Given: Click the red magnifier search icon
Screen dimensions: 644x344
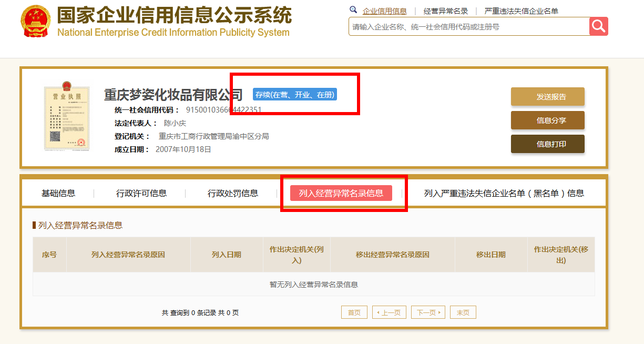Looking at the screenshot, I should [x=599, y=26].
